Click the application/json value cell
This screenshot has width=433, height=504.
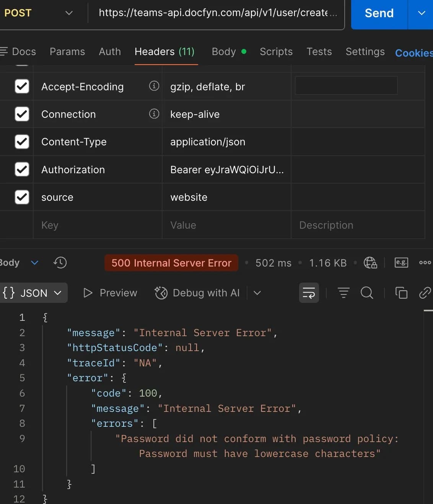[226, 142]
